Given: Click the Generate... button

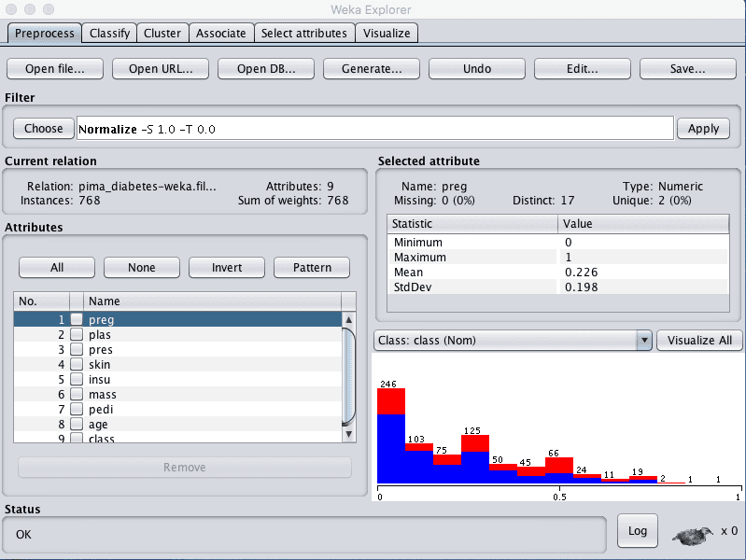Looking at the screenshot, I should 372,69.
